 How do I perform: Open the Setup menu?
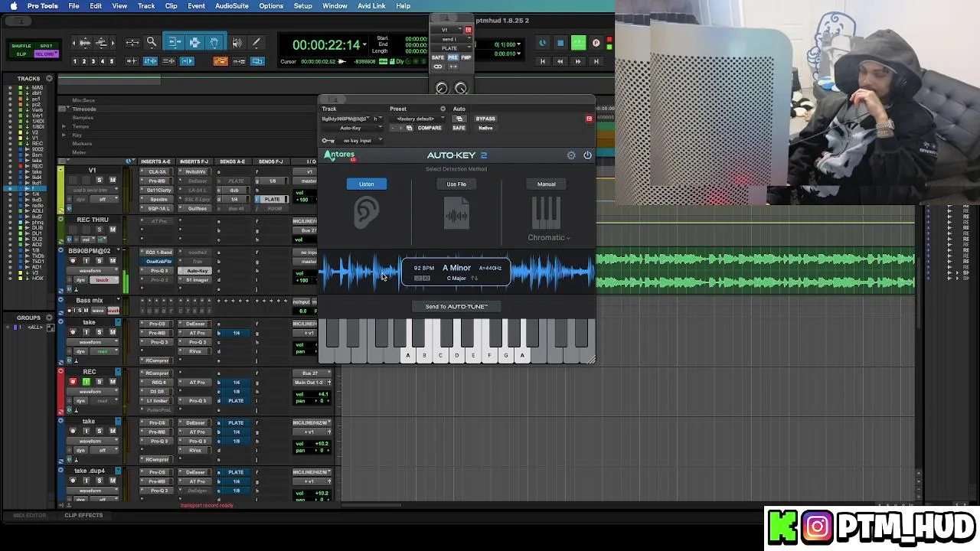point(302,6)
